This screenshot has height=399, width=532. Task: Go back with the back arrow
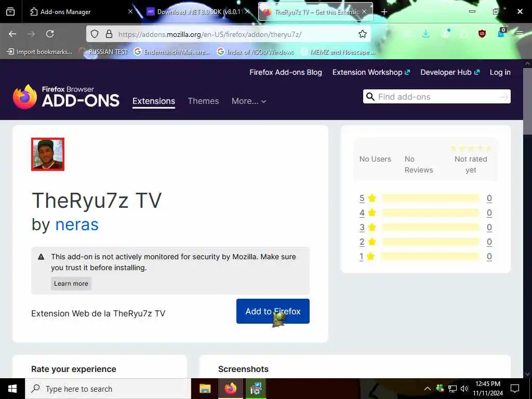[12, 34]
